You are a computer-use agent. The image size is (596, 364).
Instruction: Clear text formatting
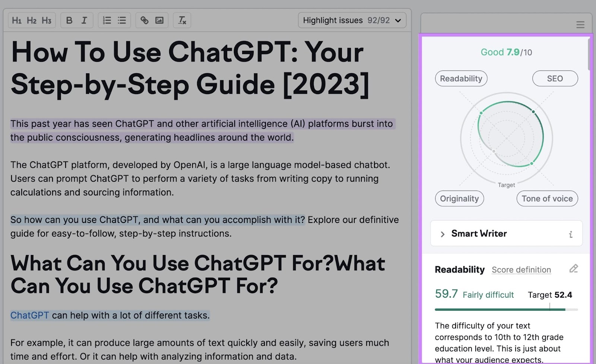pos(182,20)
